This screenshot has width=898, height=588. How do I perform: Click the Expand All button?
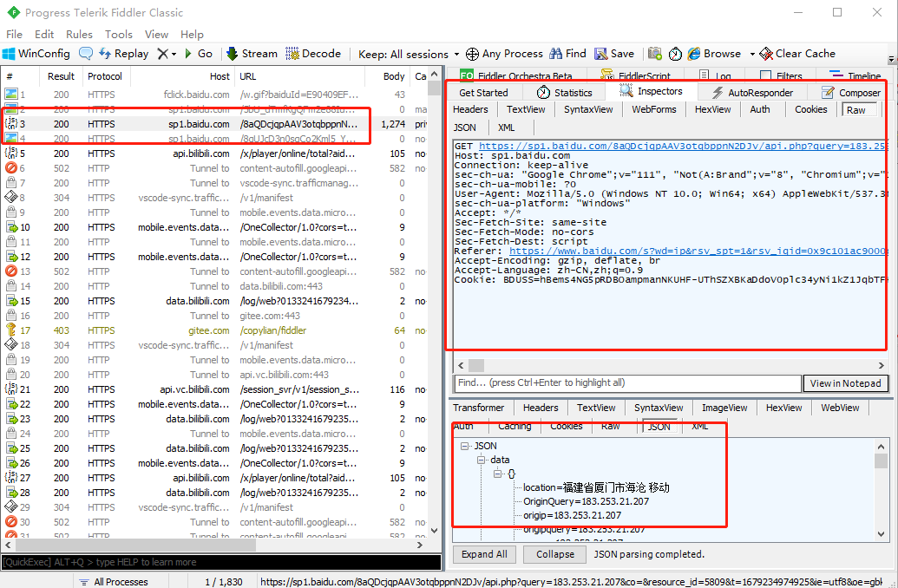click(484, 554)
